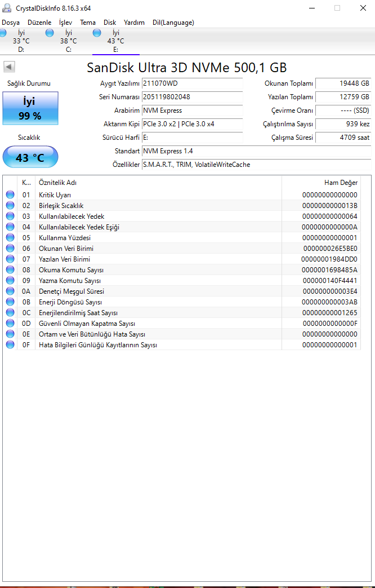Viewport: 375px width, 588px height.
Task: Click the previous disk arrow button
Action: (x=10, y=67)
